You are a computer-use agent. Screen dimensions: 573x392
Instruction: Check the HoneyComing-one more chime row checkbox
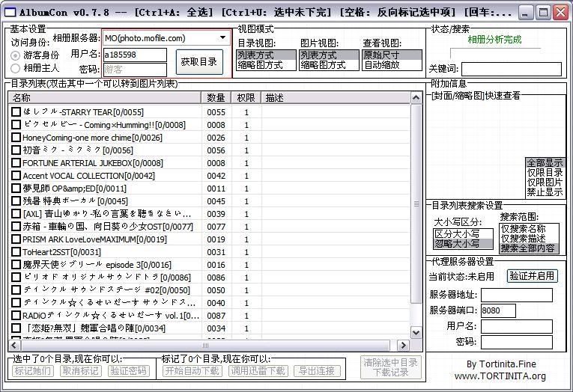pos(16,137)
